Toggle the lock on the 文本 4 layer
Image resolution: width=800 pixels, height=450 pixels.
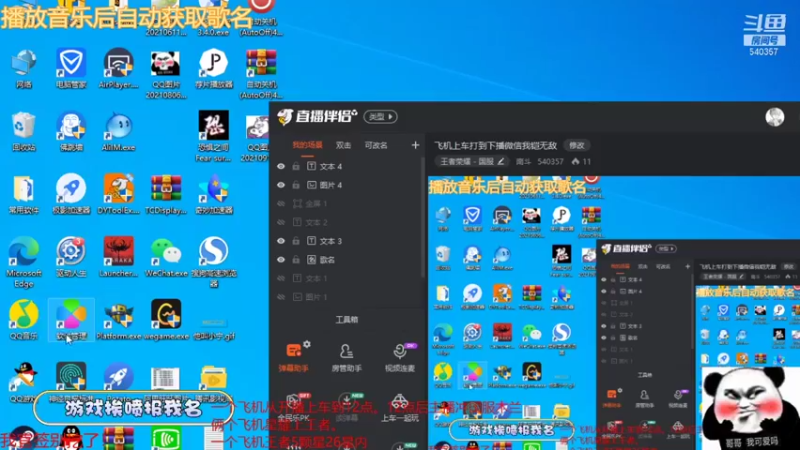pos(296,166)
